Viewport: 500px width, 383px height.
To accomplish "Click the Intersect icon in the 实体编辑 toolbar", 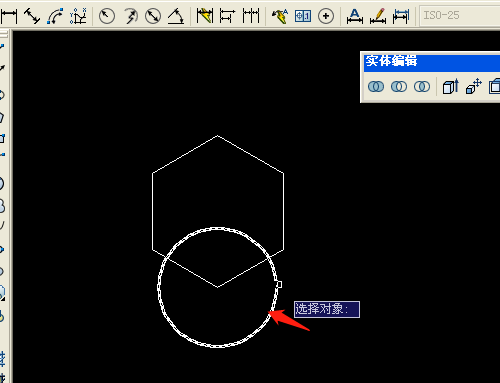I will point(422,87).
